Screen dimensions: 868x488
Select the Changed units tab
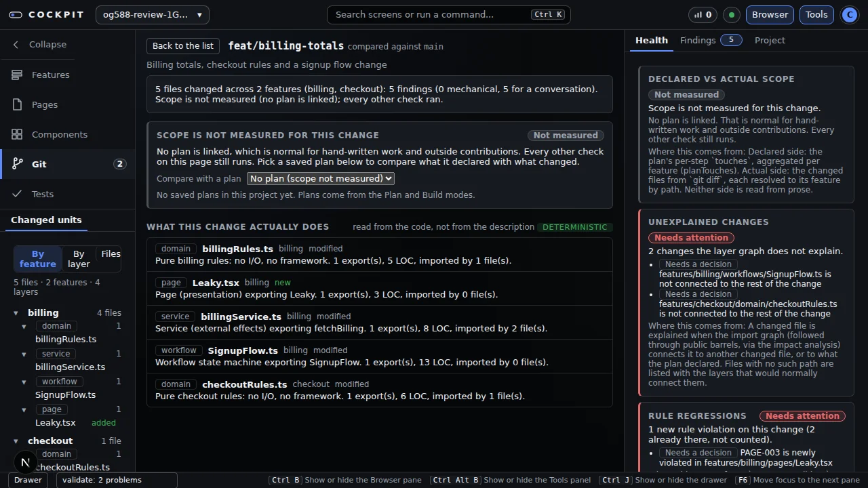[x=46, y=220]
